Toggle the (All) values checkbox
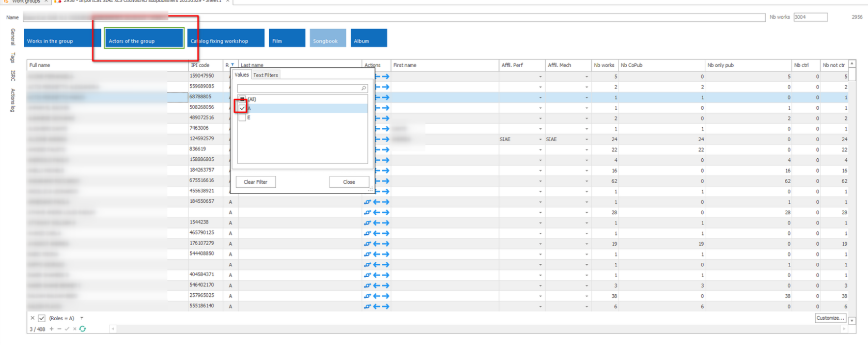Viewport: 868px width, 345px height. [242, 99]
